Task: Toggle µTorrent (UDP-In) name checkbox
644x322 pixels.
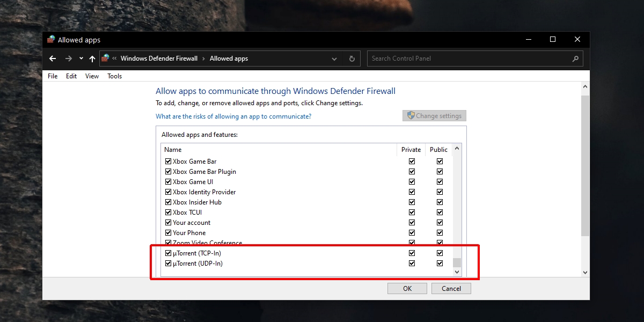Action: click(168, 264)
